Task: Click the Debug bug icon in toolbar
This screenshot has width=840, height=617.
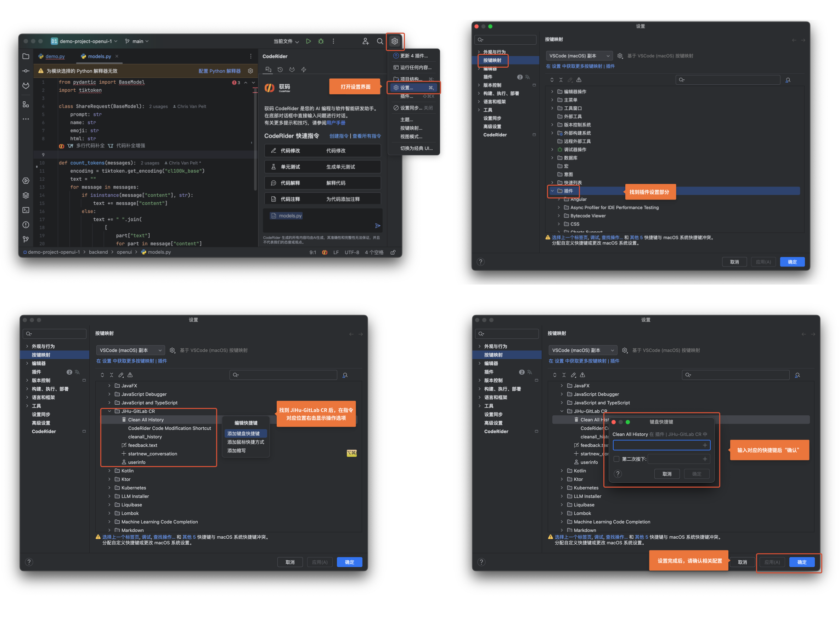Action: coord(321,41)
